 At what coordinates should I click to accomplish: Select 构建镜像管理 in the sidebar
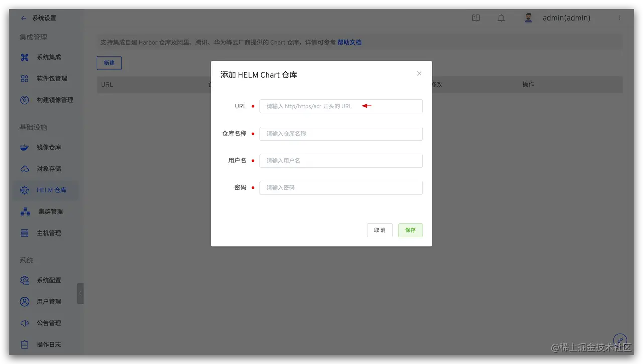pos(55,100)
